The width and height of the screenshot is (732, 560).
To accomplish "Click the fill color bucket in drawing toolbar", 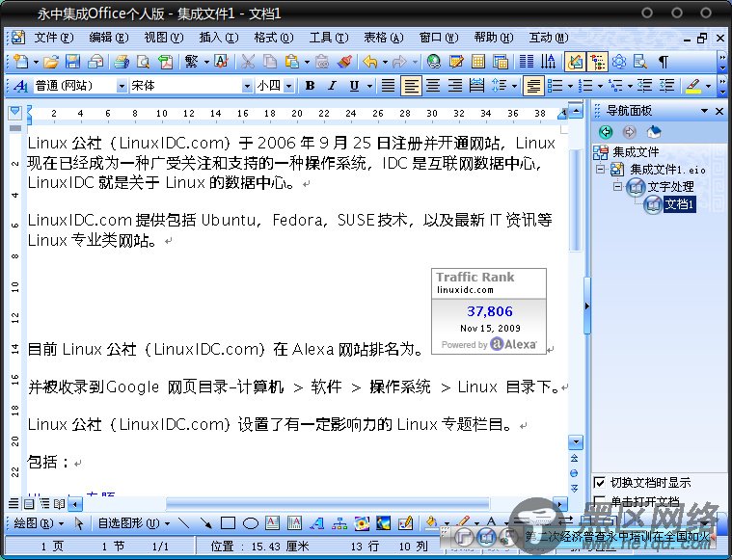I will (x=431, y=523).
